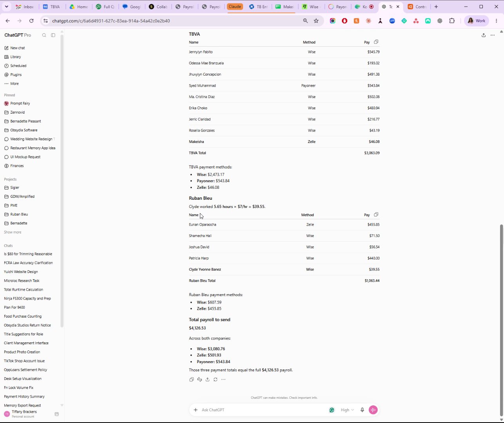Open more actions ellipsis below the response
The width and height of the screenshot is (504, 423).
tap(223, 380)
